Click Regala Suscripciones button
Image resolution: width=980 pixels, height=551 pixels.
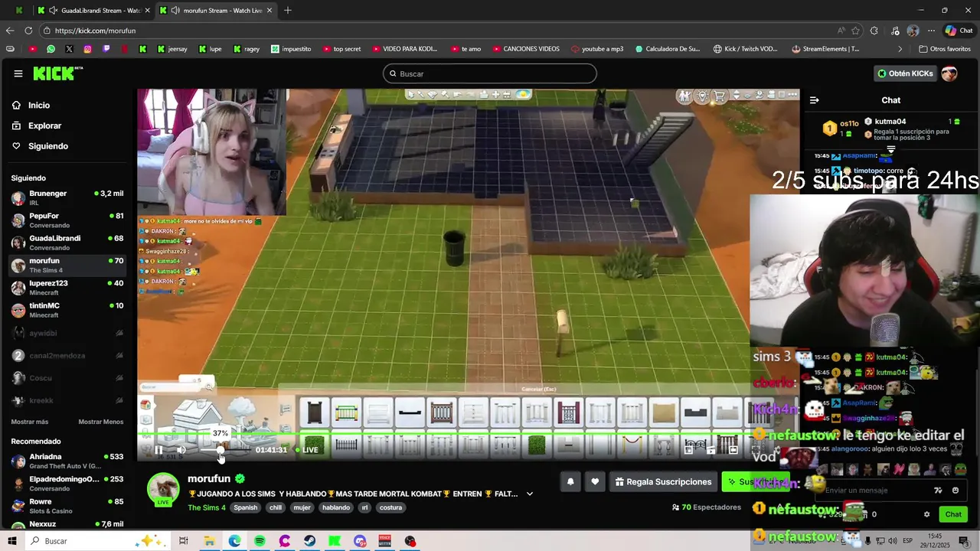point(663,482)
